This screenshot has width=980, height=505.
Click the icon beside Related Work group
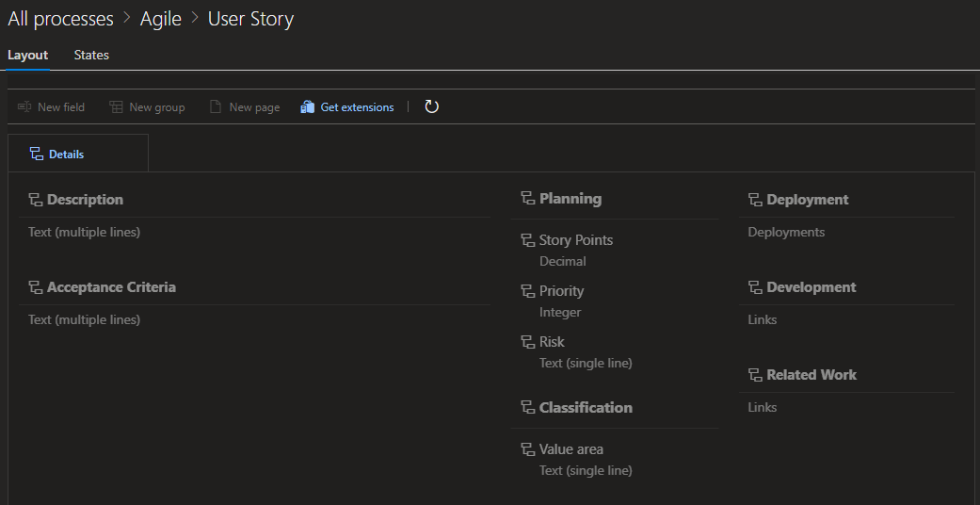pos(755,375)
